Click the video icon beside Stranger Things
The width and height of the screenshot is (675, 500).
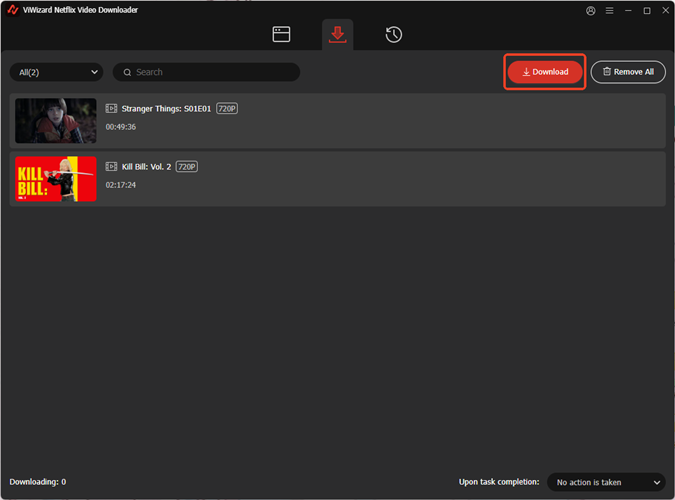coord(111,108)
